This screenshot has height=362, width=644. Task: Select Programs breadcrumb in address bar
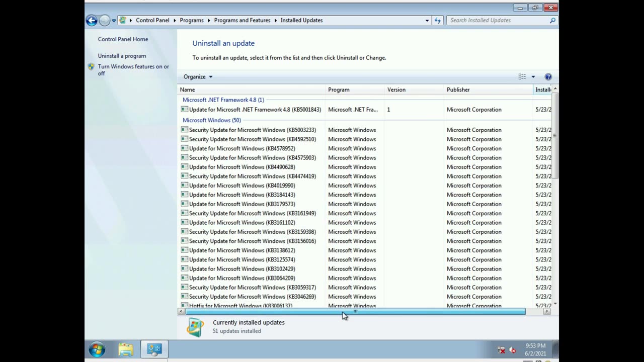192,20
